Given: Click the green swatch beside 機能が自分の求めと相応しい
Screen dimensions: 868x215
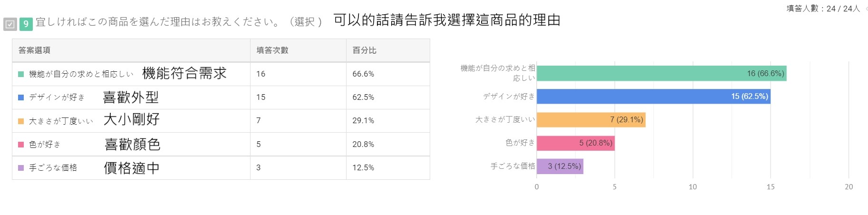Looking at the screenshot, I should coord(21,74).
